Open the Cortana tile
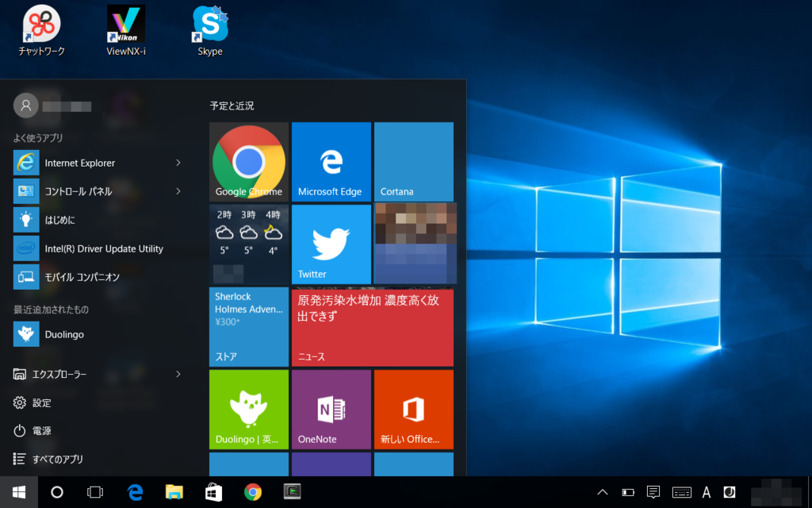The width and height of the screenshot is (812, 508). coord(413,161)
